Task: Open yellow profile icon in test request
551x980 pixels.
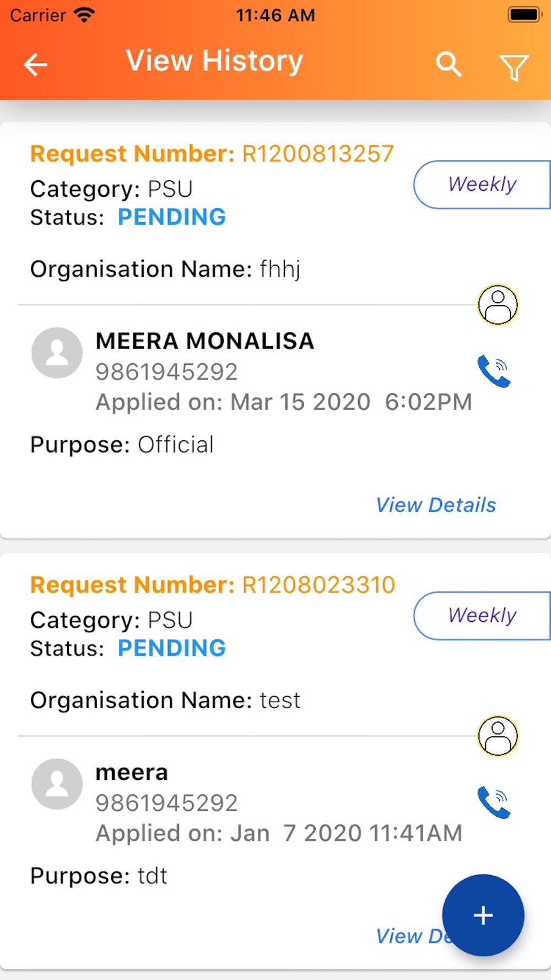Action: pyautogui.click(x=498, y=736)
